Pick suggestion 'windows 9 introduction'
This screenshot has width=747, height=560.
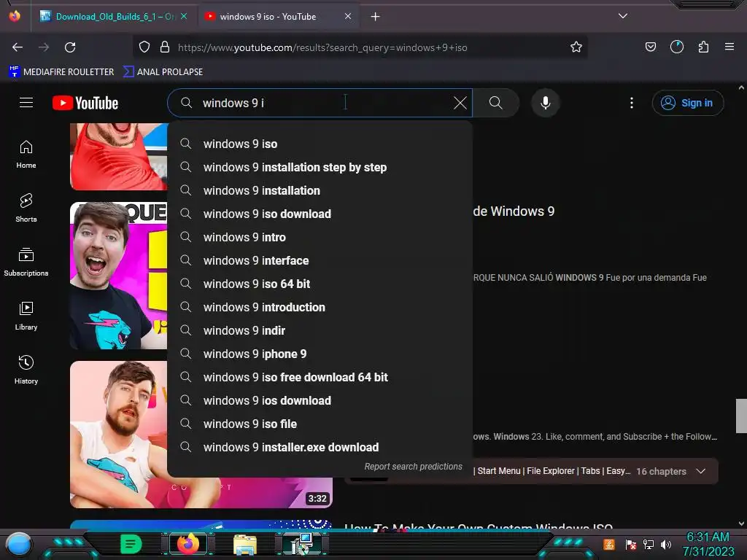pos(320,307)
